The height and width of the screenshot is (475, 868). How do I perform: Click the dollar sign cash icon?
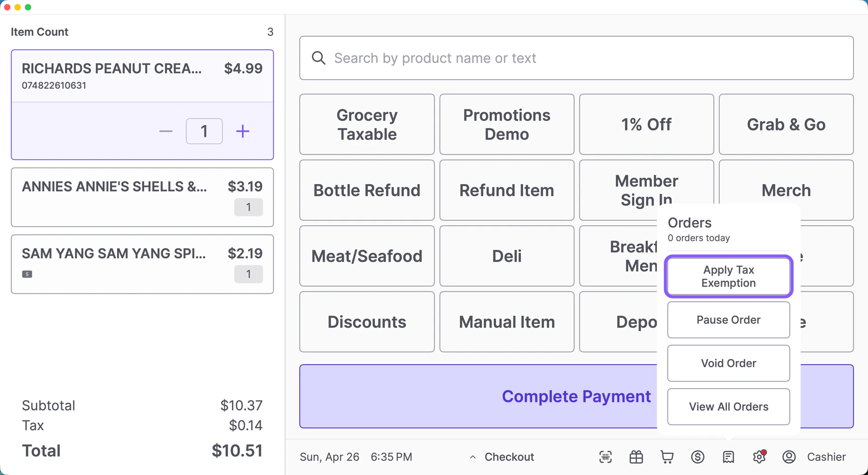[698, 457]
